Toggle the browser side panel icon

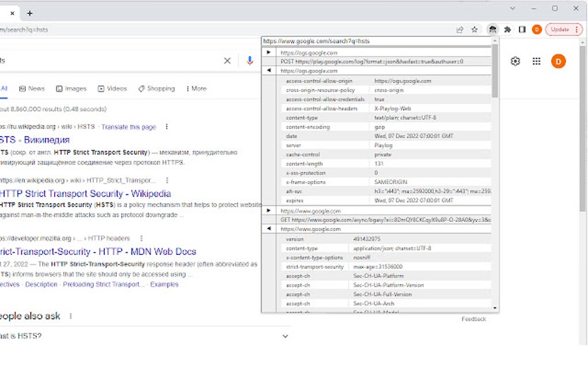[x=522, y=29]
